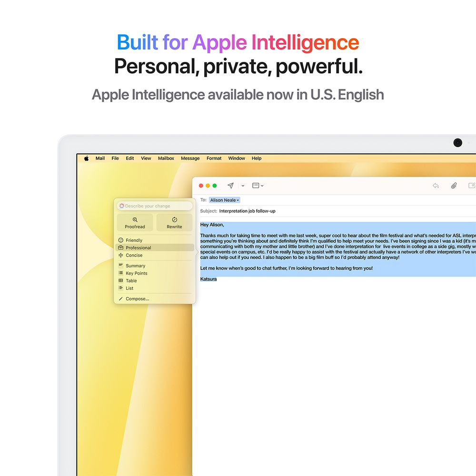
Task: Expand the send options dropdown arrow
Action: [243, 186]
